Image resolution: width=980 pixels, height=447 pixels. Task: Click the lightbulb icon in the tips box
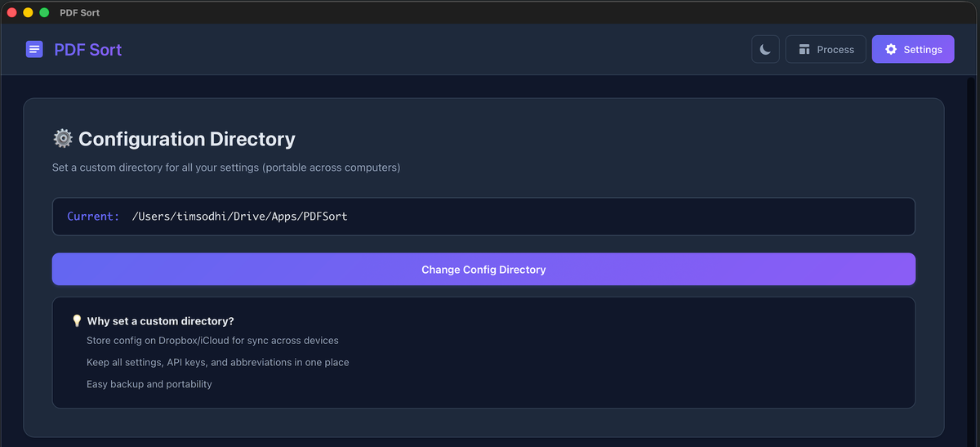tap(77, 321)
